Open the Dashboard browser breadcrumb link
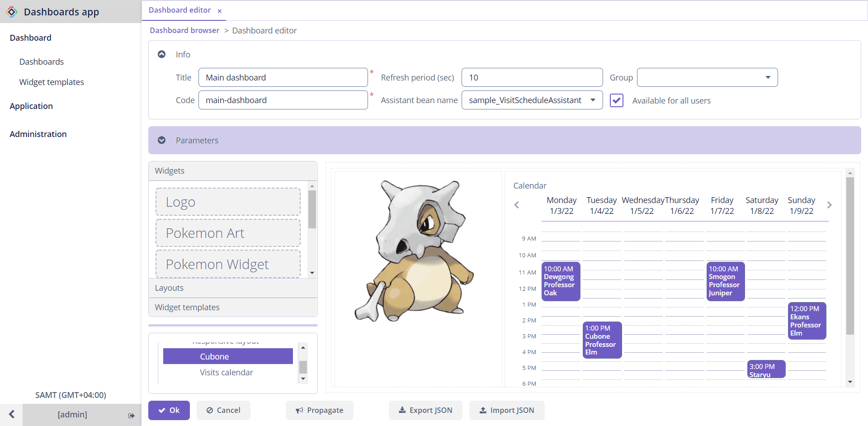The width and height of the screenshot is (868, 426). click(x=184, y=30)
